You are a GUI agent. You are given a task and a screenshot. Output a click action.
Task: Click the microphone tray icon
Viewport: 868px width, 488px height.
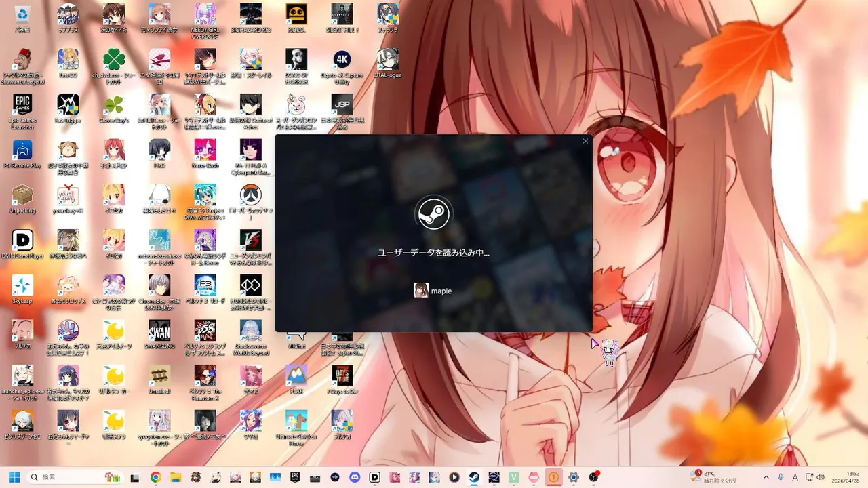click(781, 477)
